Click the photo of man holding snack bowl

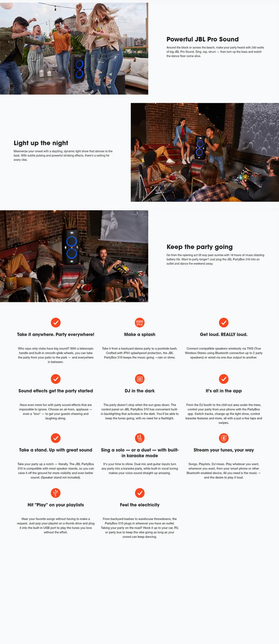(x=74, y=256)
